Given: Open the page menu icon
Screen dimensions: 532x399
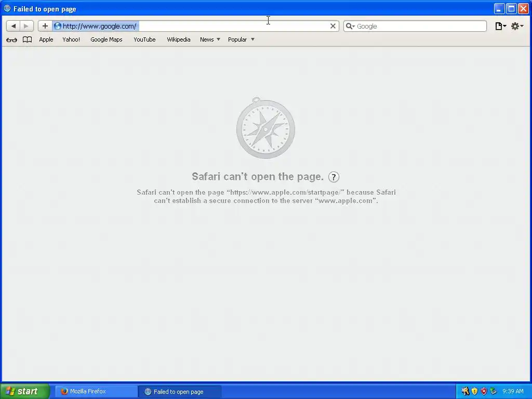Looking at the screenshot, I should point(500,26).
